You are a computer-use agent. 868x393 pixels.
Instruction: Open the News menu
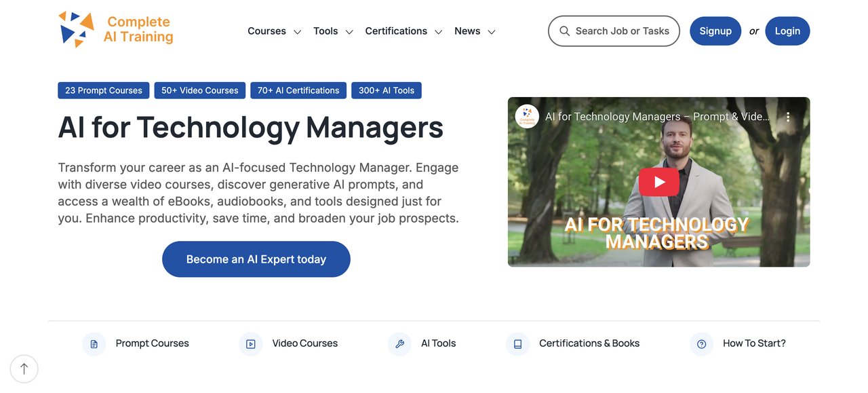[467, 31]
